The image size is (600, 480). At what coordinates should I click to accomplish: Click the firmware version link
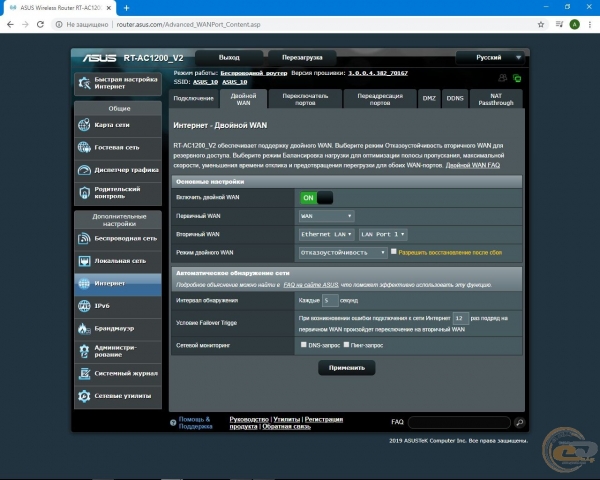tap(378, 73)
